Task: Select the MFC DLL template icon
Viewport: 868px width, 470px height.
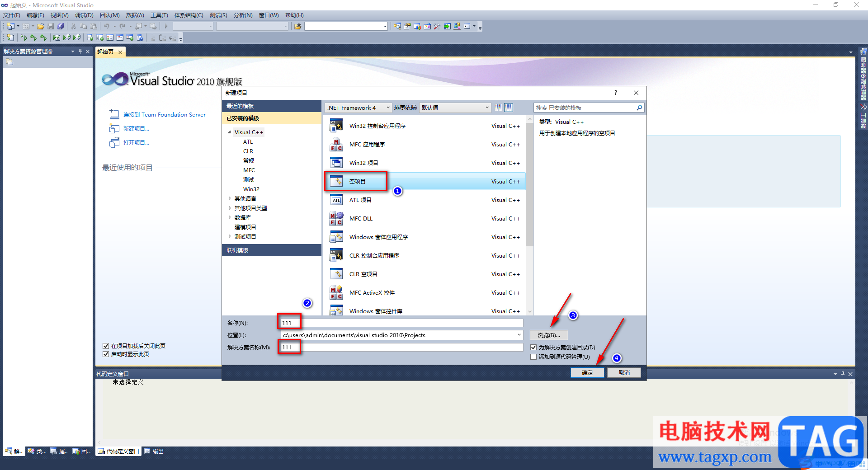Action: 336,218
